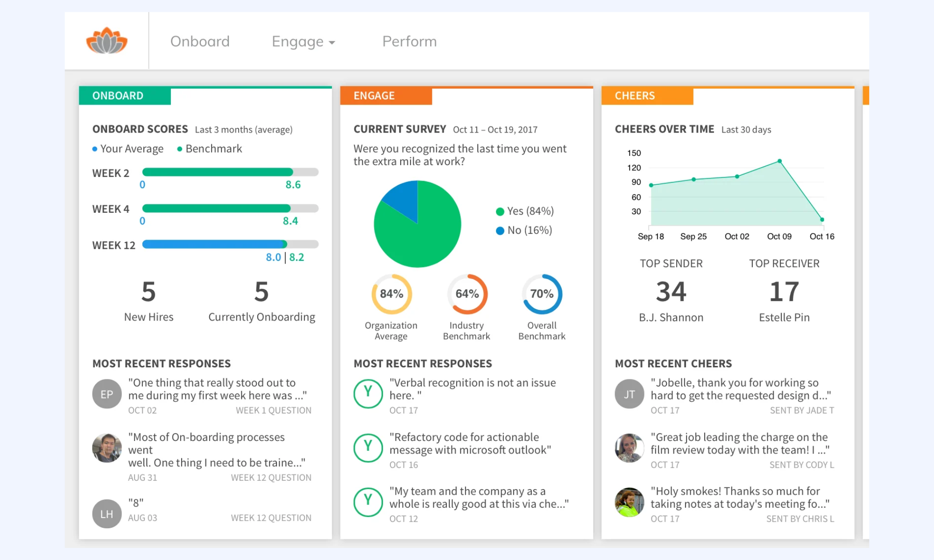Viewport: 934px width, 560px height.
Task: Select the CHEERS card header
Action: (647, 96)
